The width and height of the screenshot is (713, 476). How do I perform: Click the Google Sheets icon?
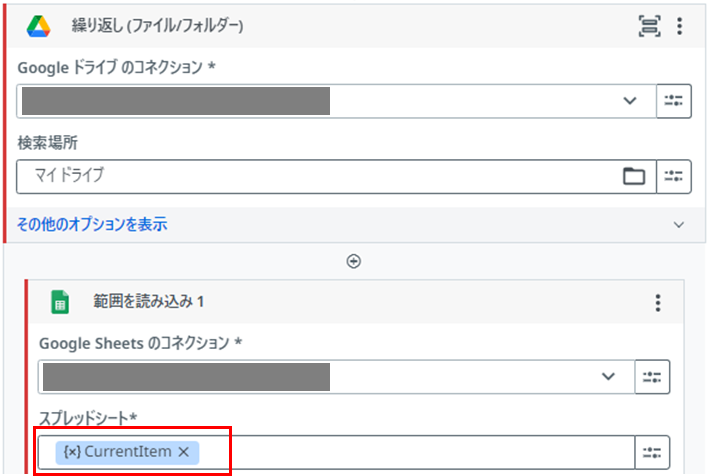(x=60, y=302)
